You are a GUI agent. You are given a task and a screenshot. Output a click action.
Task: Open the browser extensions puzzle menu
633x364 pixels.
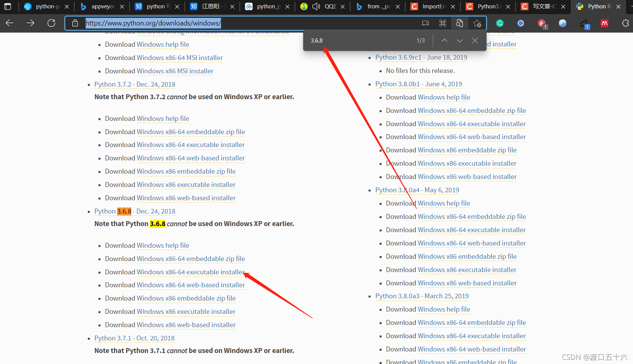pos(625,23)
